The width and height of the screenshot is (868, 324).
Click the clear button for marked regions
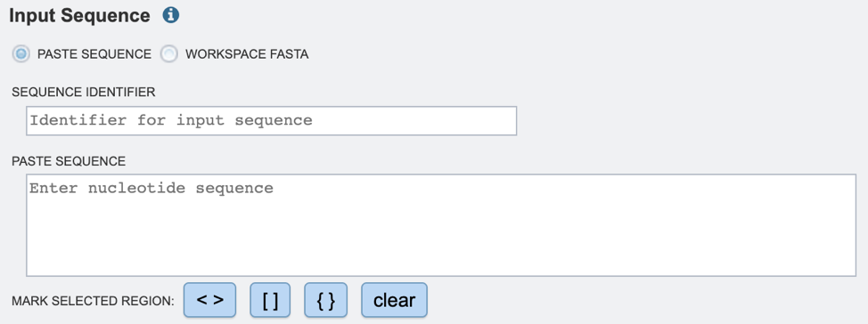coord(394,300)
